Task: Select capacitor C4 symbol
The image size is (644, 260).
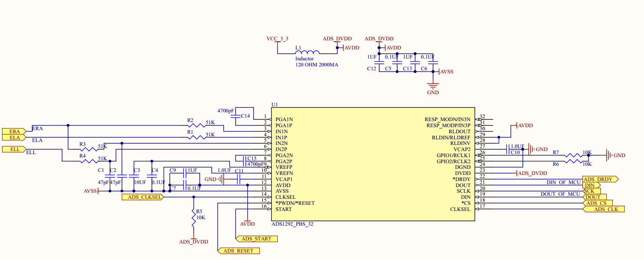Action: click(x=152, y=176)
